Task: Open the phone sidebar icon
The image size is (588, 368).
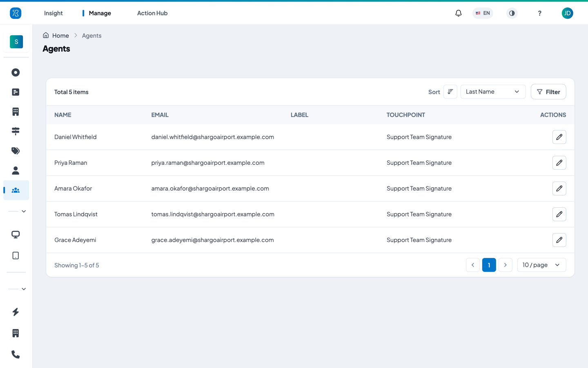Action: [x=16, y=355]
